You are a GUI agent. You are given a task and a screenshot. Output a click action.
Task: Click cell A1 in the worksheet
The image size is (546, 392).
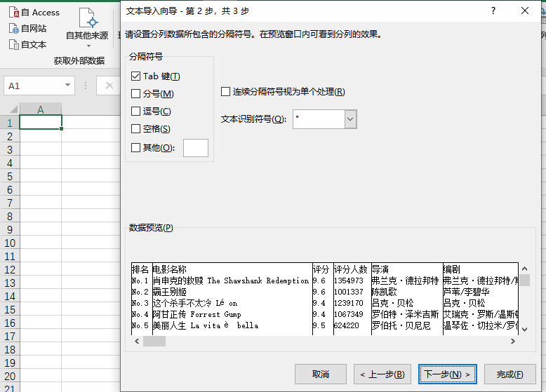41,123
